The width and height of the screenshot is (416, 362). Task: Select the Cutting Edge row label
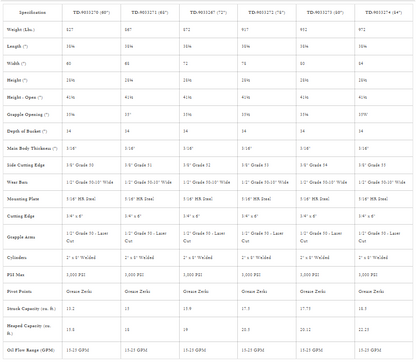click(21, 216)
